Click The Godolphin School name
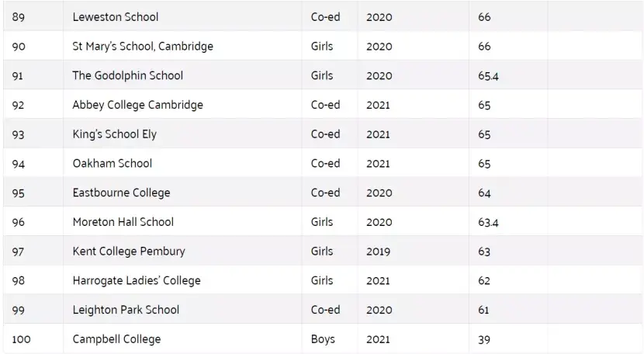644x354 pixels. [127, 75]
